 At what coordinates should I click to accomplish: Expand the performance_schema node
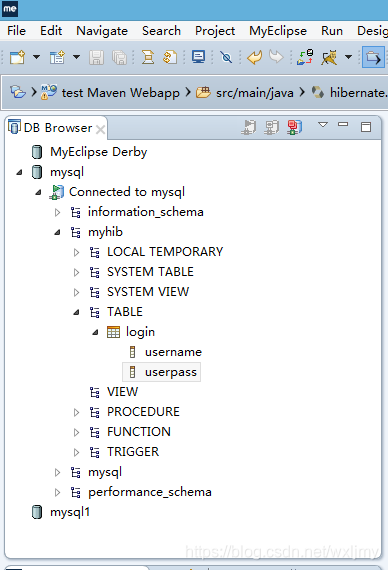pyautogui.click(x=57, y=492)
